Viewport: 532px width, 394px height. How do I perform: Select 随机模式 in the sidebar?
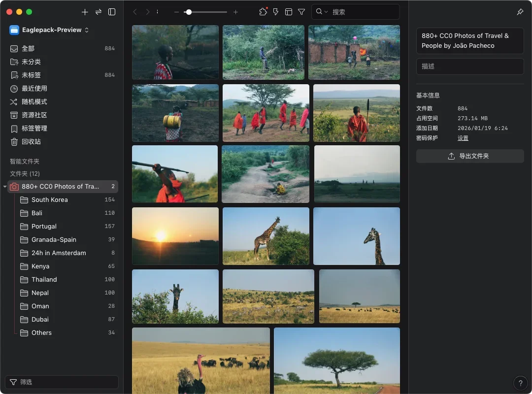tap(34, 102)
